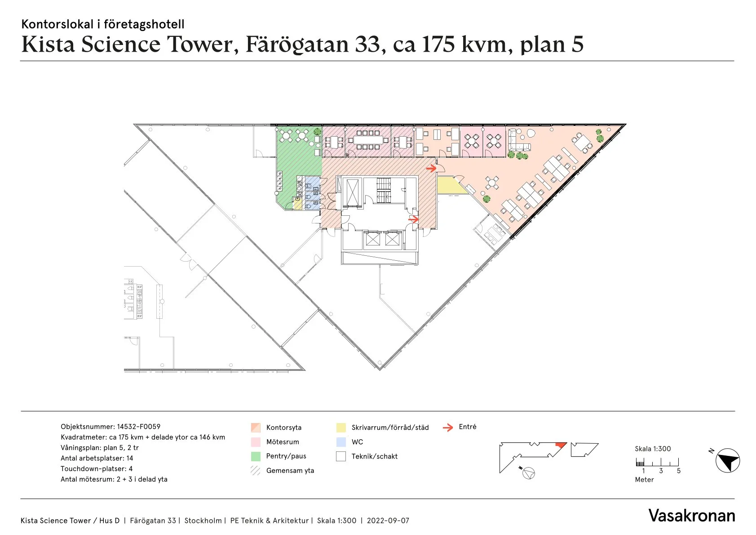The image size is (756, 535).
Task: Click the large conference table in the meeting room
Action: pos(368,140)
